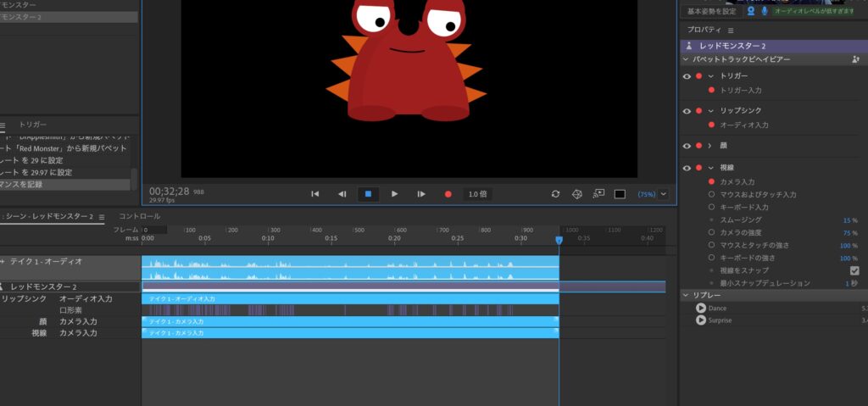The image size is (868, 406).
Task: Click the 基本姿勢を設定 button
Action: click(711, 11)
